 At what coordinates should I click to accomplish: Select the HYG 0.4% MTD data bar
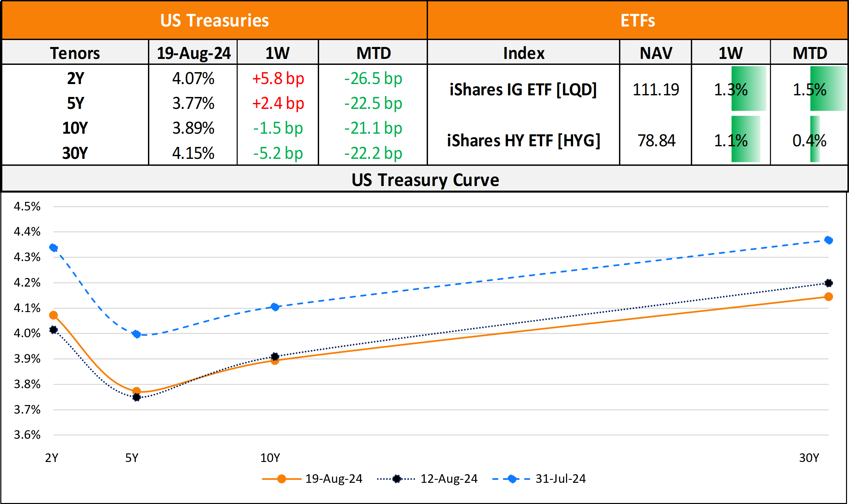[x=815, y=139]
